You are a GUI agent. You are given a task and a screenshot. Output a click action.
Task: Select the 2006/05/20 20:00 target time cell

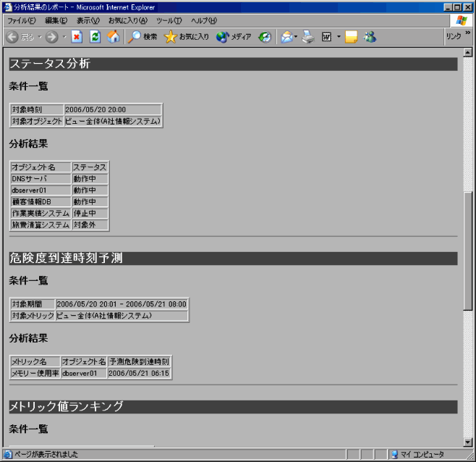[113, 109]
